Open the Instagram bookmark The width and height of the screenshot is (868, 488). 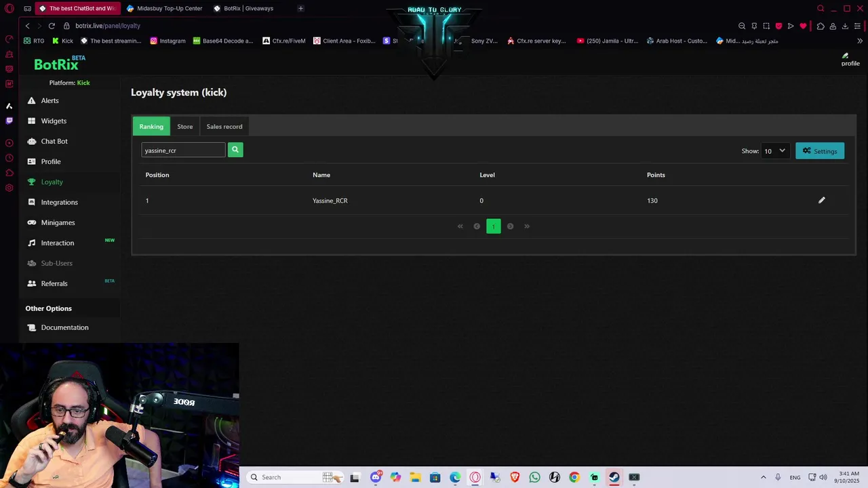[x=167, y=41]
